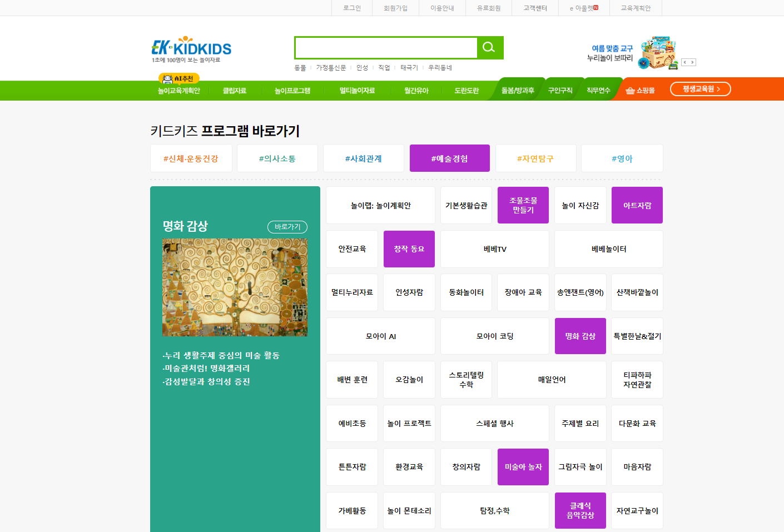This screenshot has height=532, width=784.
Task: Click the 교육계획안 top link
Action: click(x=636, y=8)
